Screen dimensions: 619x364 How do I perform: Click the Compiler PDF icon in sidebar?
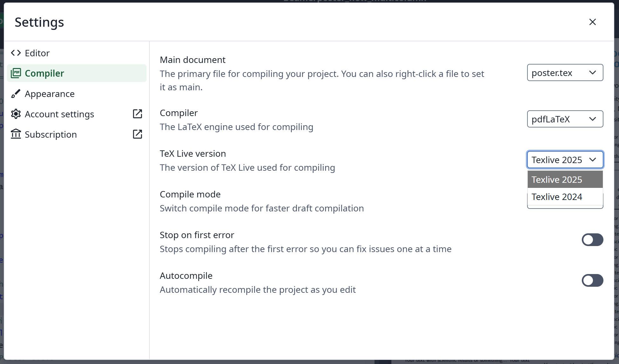(16, 73)
